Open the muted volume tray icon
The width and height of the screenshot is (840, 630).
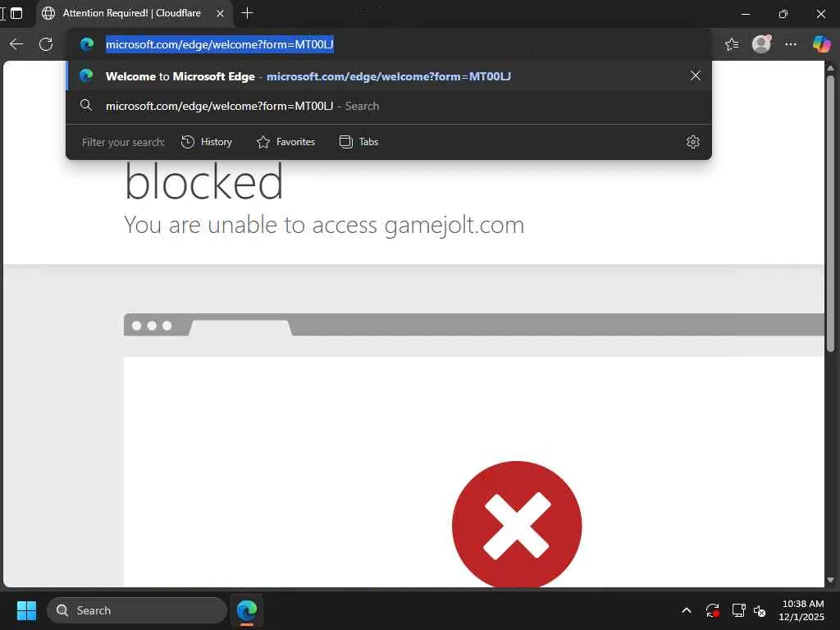(760, 610)
